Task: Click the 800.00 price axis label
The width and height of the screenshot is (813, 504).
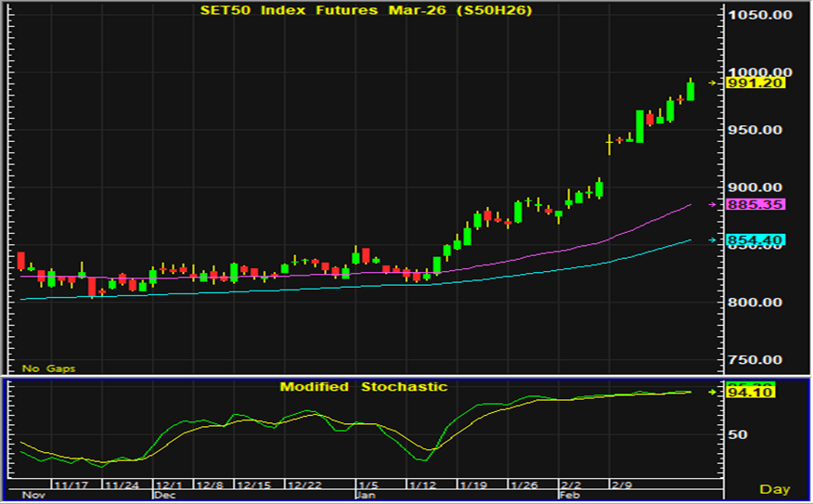Action: coord(760,302)
